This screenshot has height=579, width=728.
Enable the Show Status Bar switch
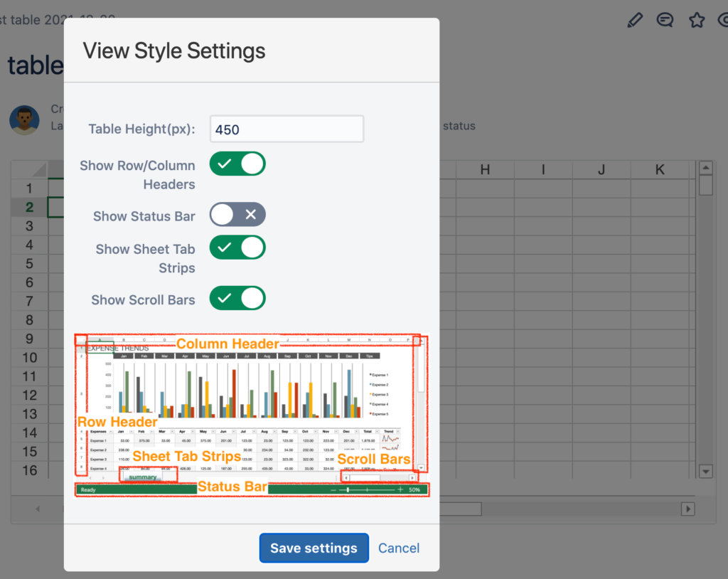(237, 214)
